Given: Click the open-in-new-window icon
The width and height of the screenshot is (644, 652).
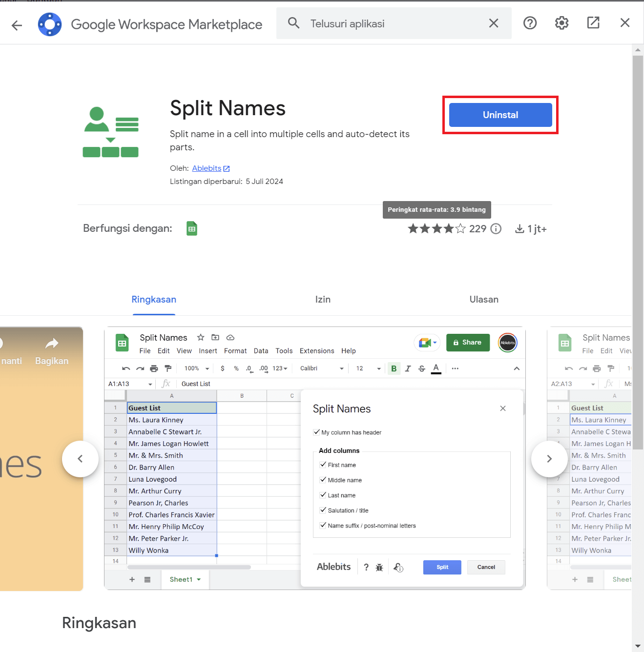Looking at the screenshot, I should [593, 22].
